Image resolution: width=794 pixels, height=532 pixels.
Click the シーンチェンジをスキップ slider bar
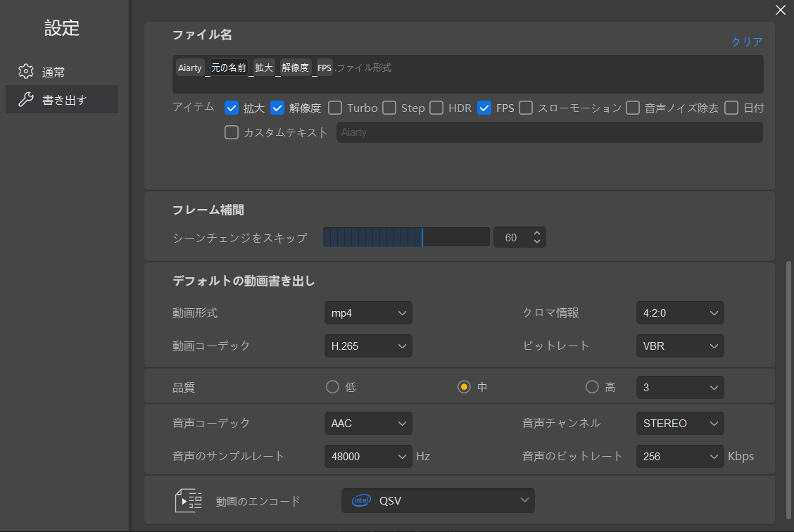(x=406, y=237)
